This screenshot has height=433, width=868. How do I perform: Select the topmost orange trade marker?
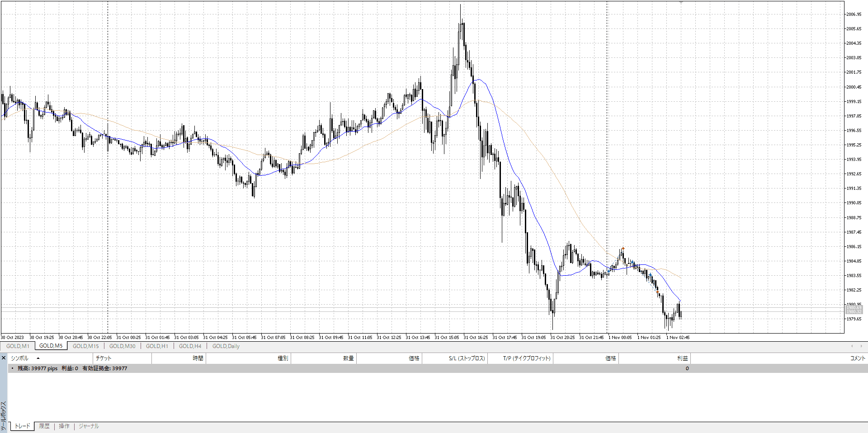[x=623, y=249]
